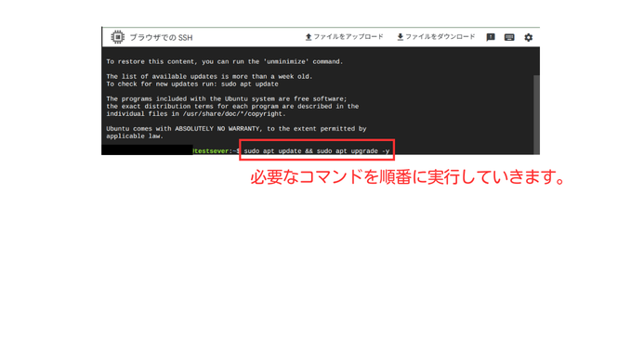Click the 'ブラウザでの SSH' title text
The height and width of the screenshot is (362, 644).
pyautogui.click(x=161, y=37)
